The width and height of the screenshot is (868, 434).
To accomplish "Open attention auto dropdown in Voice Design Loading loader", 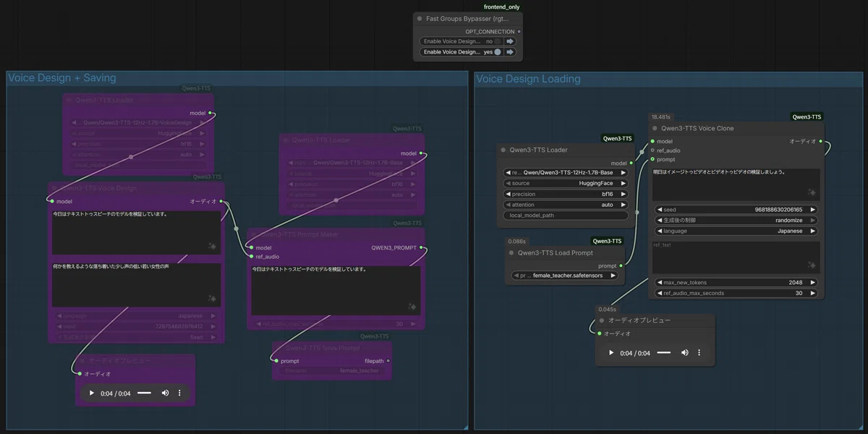I will (x=566, y=205).
